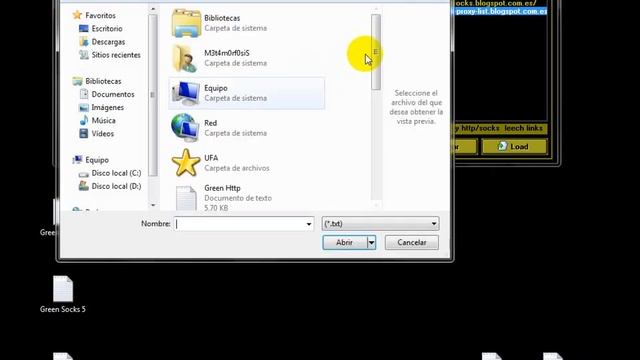Image resolution: width=640 pixels, height=360 pixels.
Task: Select Equipo in the navigation tree
Action: (97, 160)
